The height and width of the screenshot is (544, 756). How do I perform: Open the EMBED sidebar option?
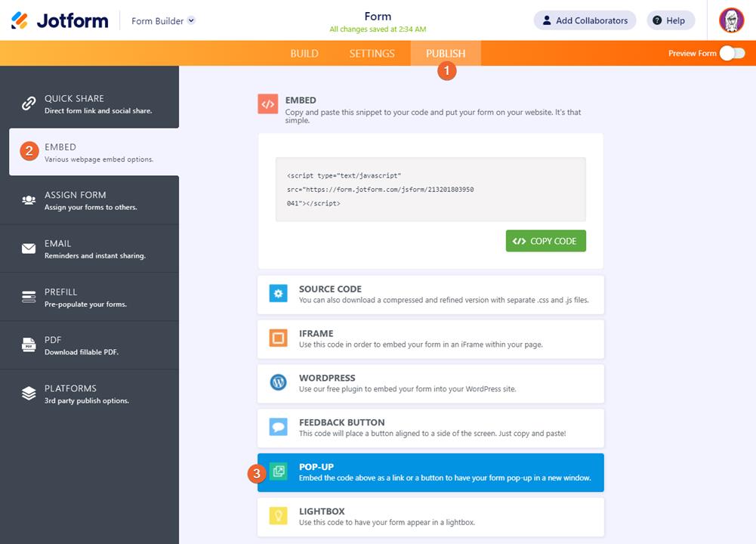pos(94,152)
